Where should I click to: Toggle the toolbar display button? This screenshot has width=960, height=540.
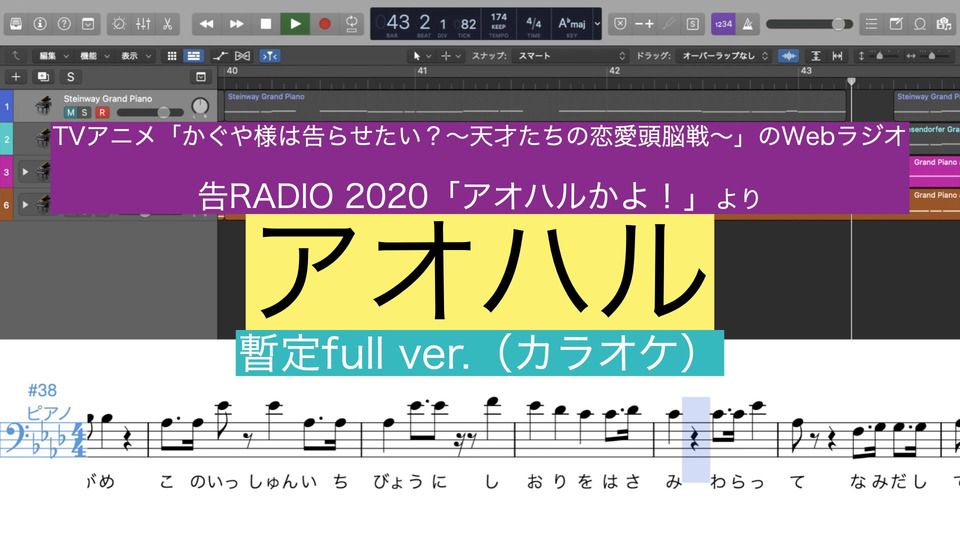[x=88, y=24]
